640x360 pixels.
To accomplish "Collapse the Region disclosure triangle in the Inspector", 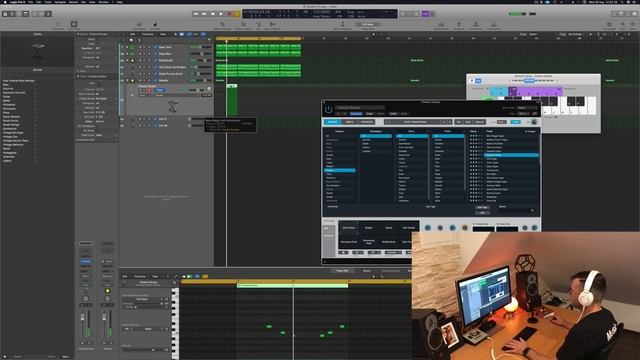I will 78,34.
